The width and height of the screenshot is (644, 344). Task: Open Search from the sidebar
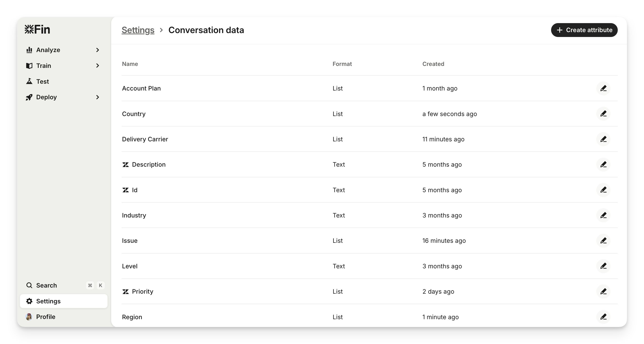pyautogui.click(x=46, y=286)
